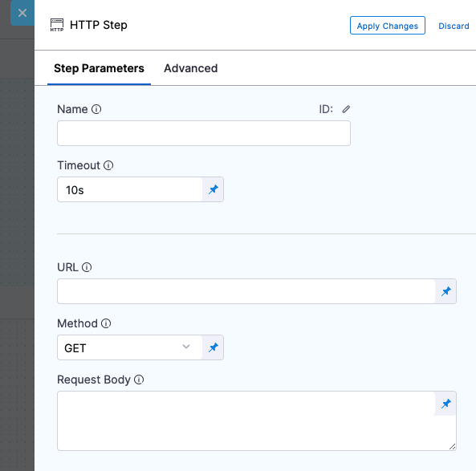Switch to the Advanced tab
This screenshot has height=471, width=476.
pos(191,68)
